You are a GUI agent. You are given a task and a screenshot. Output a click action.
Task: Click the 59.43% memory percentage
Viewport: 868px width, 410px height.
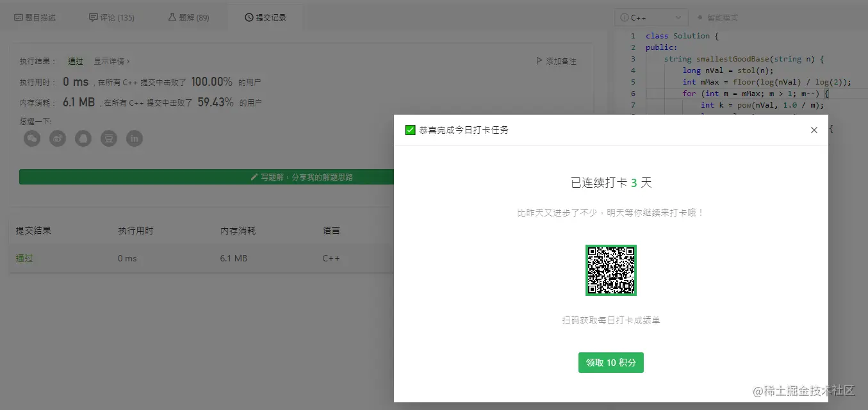click(215, 102)
